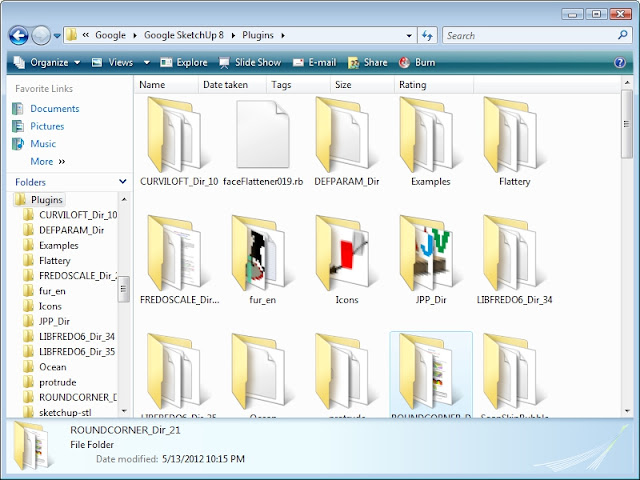Select LIBFREDO6_Dir_34 in the folder tree
Viewport: 640px width, 480px height.
click(x=69, y=337)
